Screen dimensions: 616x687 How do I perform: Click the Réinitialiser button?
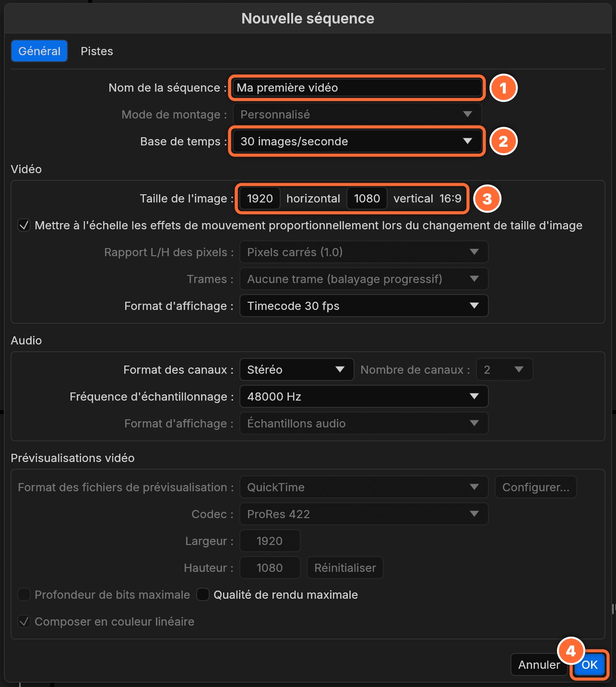345,568
